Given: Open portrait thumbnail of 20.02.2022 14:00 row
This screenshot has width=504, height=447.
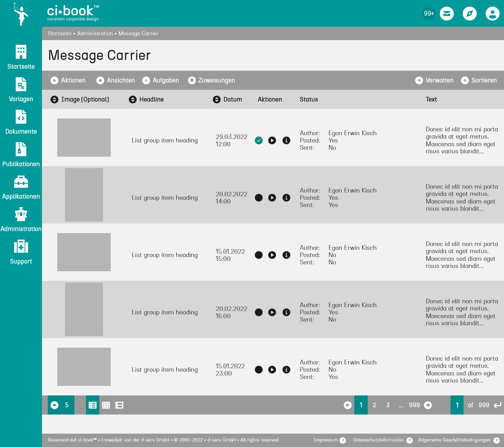Looking at the screenshot, I should 84,195.
